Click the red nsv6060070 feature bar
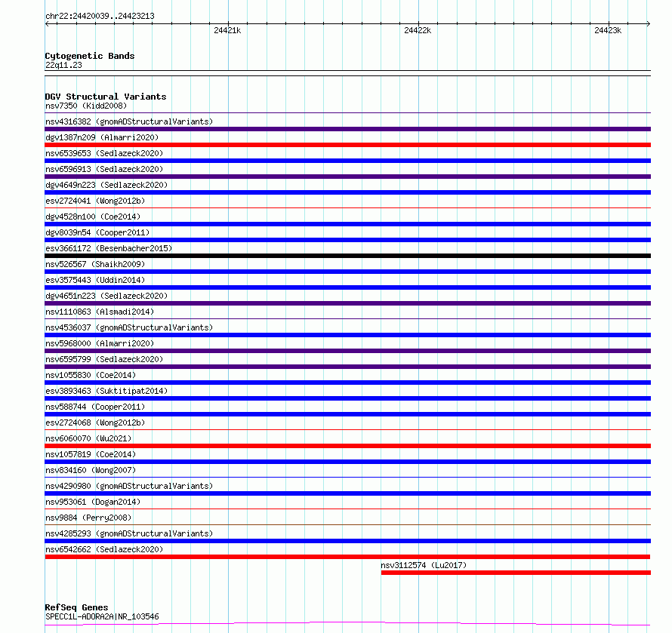672x633 pixels. 348,446
